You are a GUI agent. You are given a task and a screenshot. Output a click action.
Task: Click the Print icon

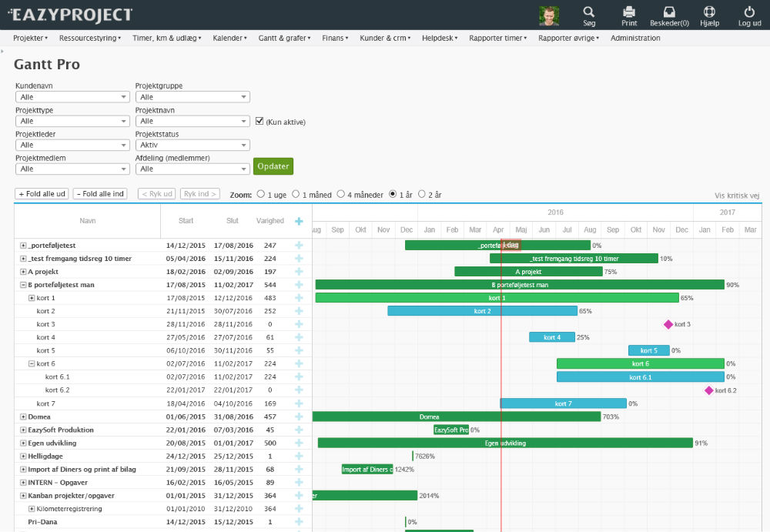pyautogui.click(x=629, y=12)
